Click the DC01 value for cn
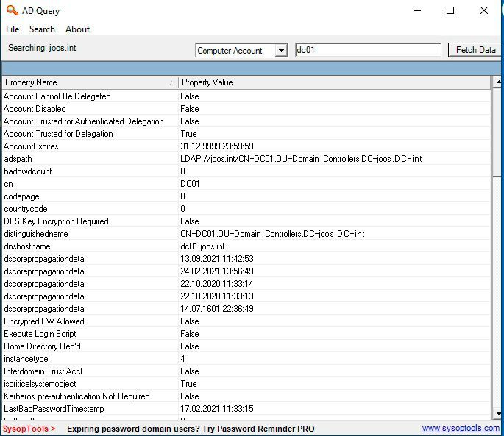 tap(190, 184)
